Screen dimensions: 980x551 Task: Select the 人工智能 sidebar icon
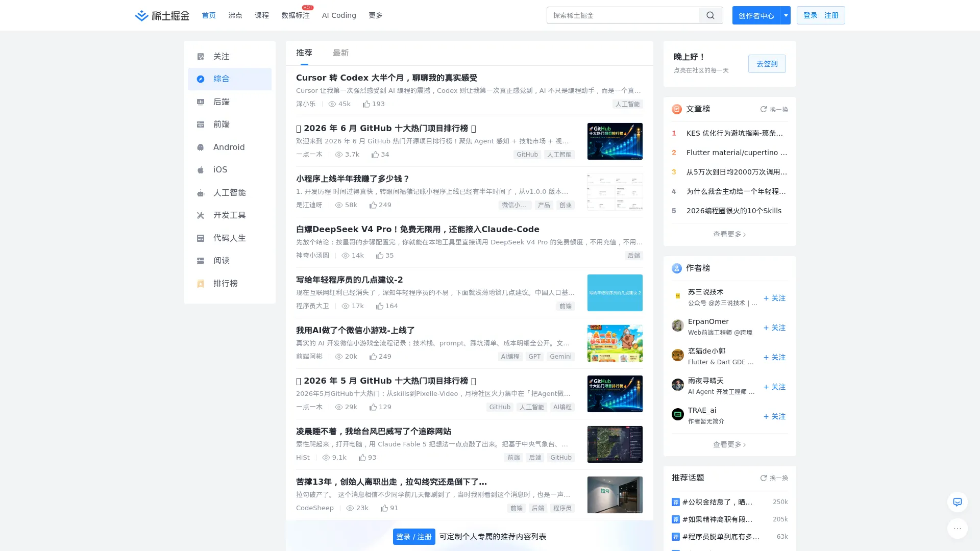pos(201,193)
